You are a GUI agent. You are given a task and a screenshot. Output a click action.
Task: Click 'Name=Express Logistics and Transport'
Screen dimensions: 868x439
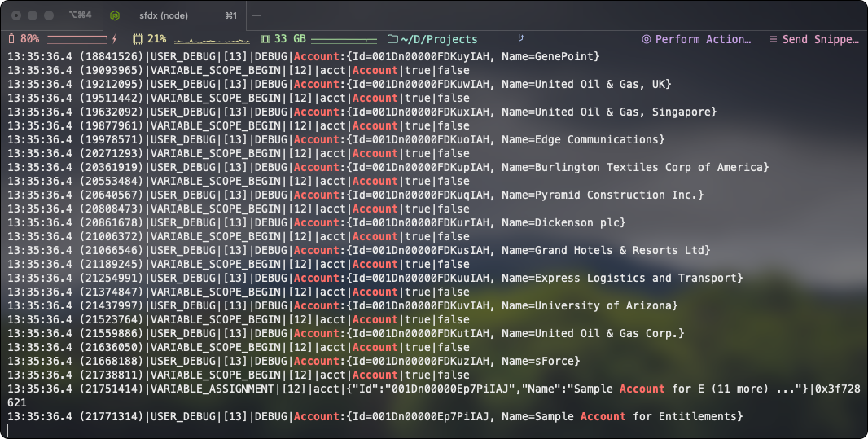click(x=618, y=278)
